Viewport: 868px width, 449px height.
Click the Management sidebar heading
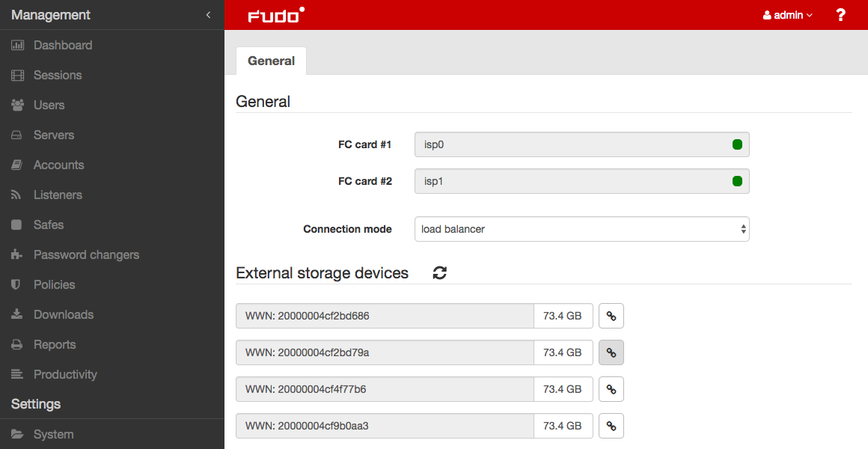[x=50, y=15]
